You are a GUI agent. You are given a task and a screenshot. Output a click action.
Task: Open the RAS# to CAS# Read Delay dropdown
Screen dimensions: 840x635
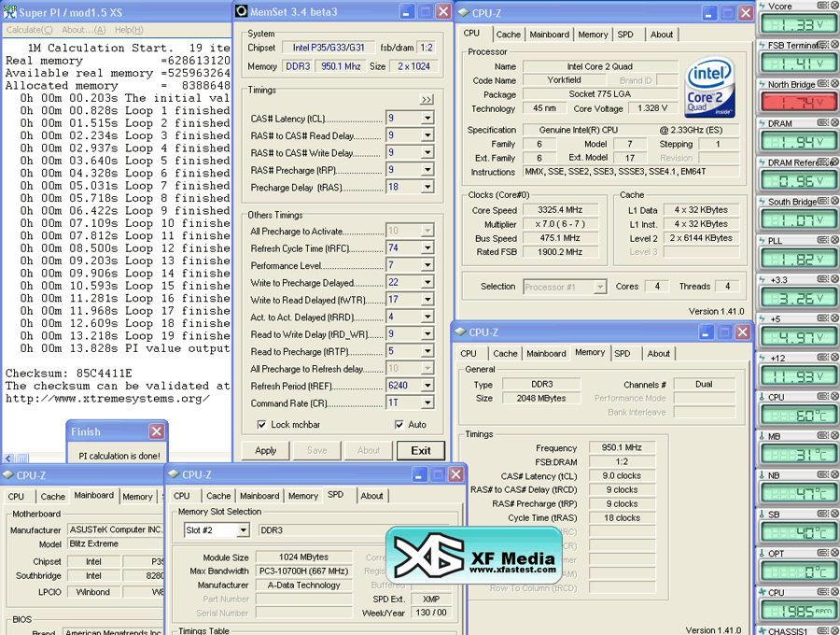(427, 135)
